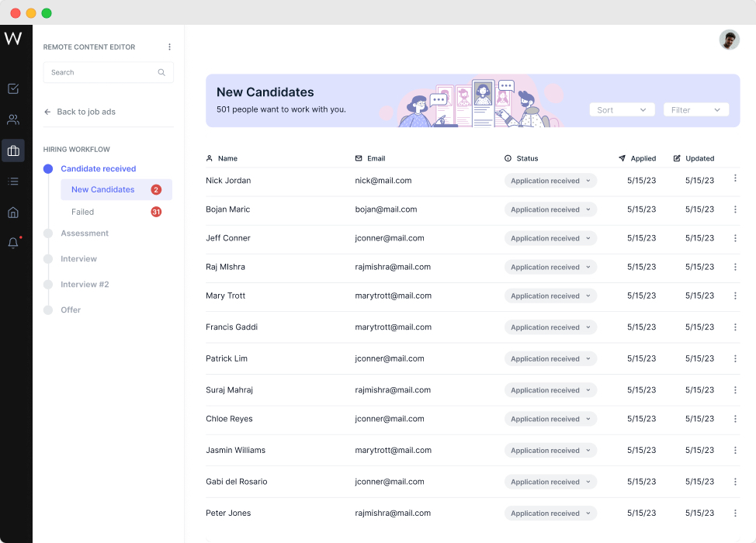756x543 pixels.
Task: Open notifications bell icon
Action: (13, 243)
